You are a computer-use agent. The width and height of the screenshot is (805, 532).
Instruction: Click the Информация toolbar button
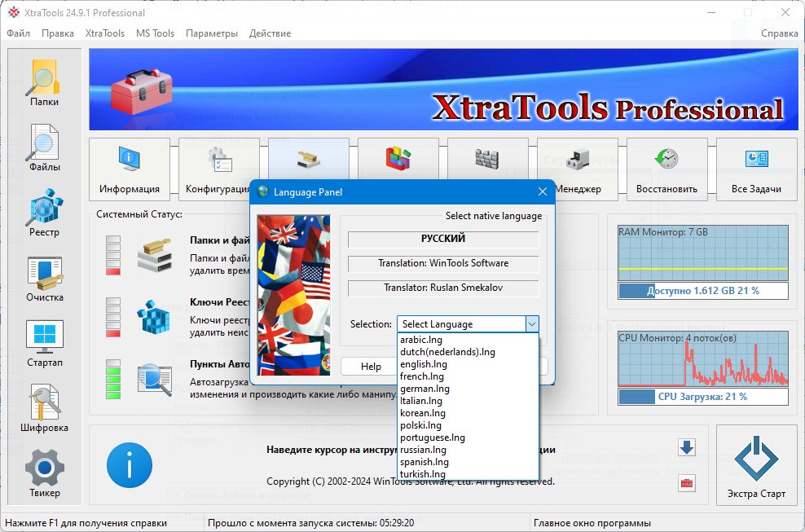(x=130, y=169)
